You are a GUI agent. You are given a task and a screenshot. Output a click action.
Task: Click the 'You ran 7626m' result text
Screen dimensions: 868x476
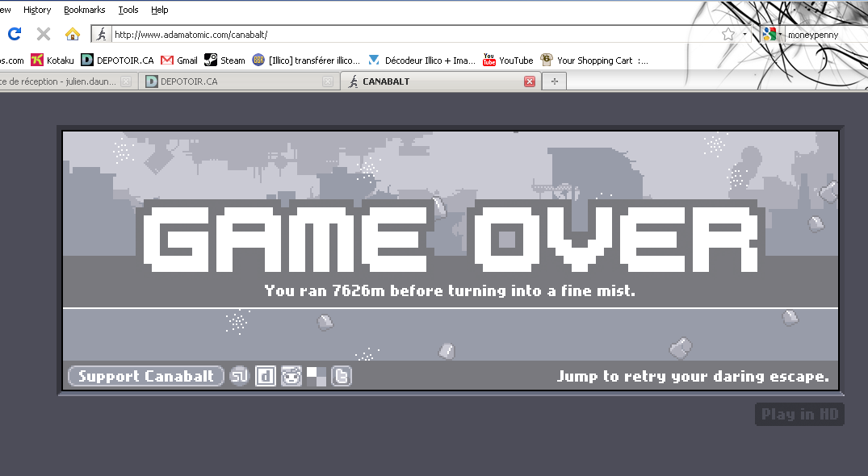(x=450, y=290)
